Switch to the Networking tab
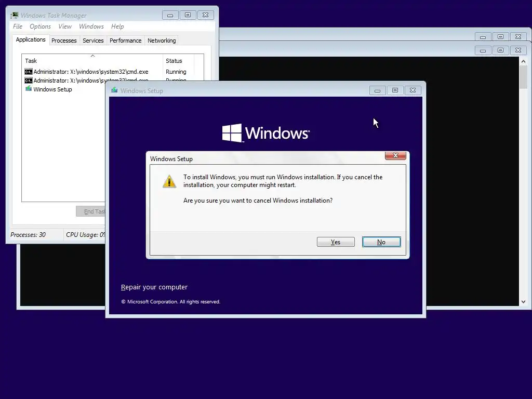Image resolution: width=532 pixels, height=399 pixels. pos(162,41)
